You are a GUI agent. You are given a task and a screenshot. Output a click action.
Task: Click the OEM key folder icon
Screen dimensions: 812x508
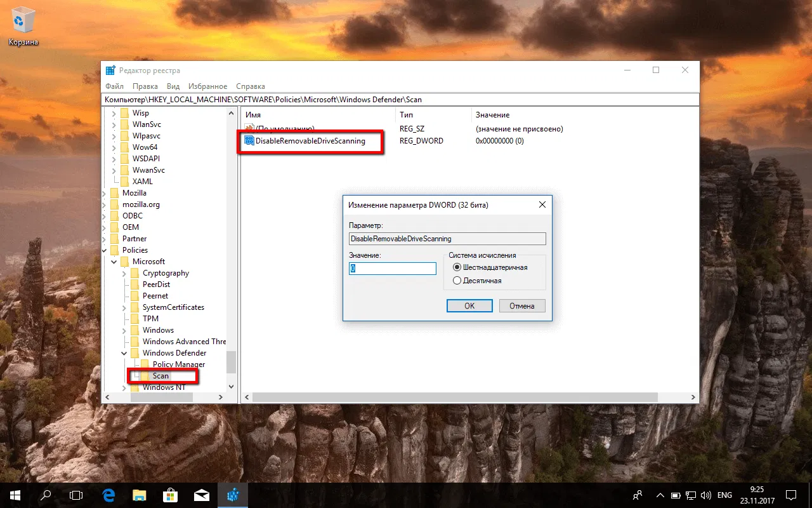[x=114, y=227]
